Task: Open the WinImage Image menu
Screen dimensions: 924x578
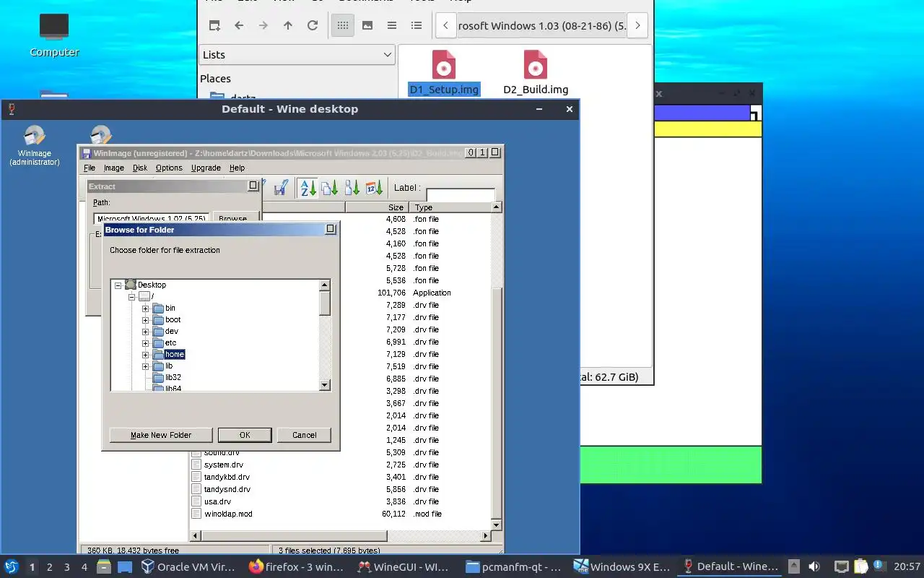Action: [114, 168]
